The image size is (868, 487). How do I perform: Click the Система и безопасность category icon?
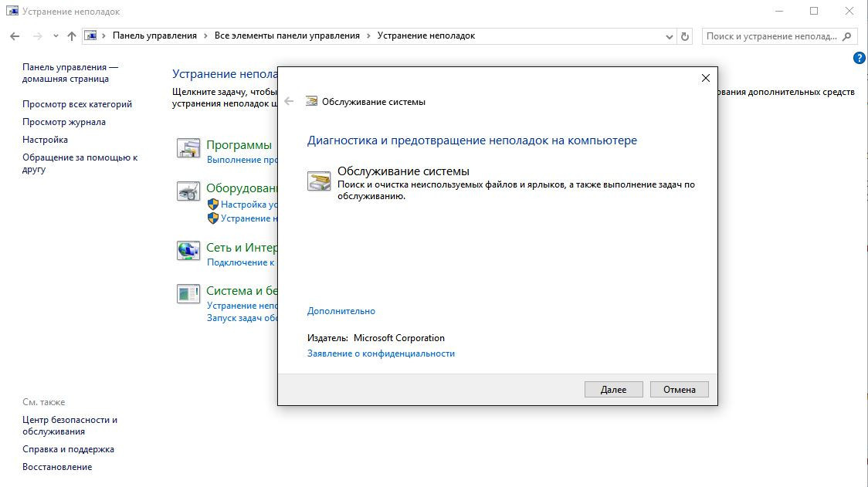188,293
